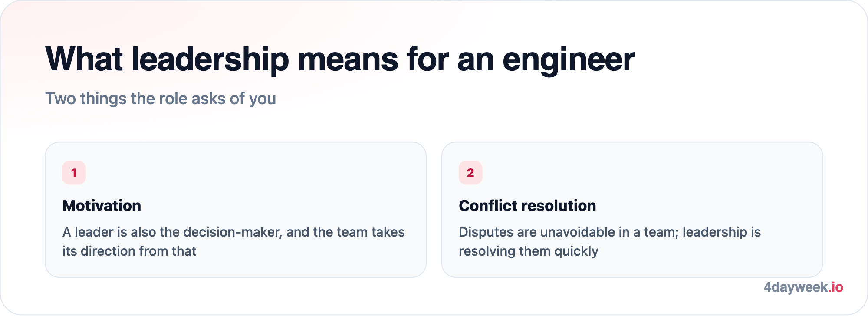
Task: Click the main title about leadership
Action: tap(340, 59)
